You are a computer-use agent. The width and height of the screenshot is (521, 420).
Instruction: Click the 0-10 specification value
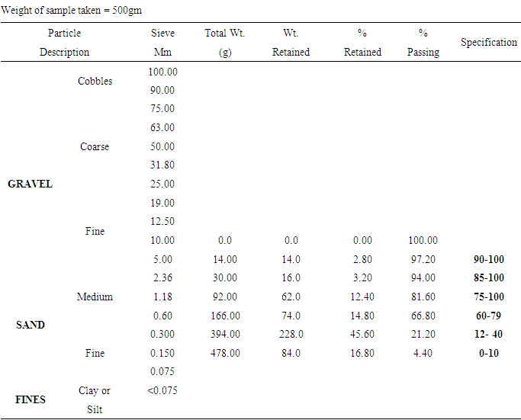point(488,354)
